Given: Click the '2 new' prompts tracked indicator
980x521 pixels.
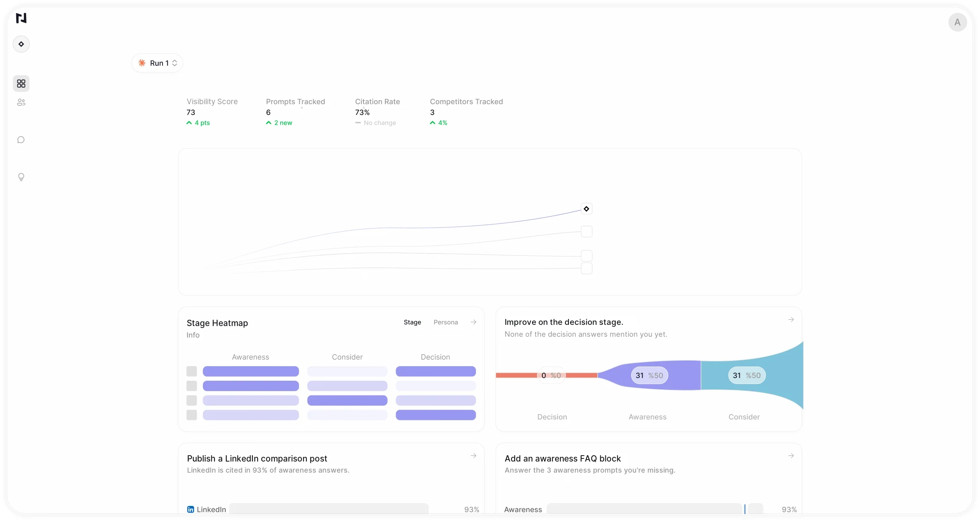Looking at the screenshot, I should (279, 123).
